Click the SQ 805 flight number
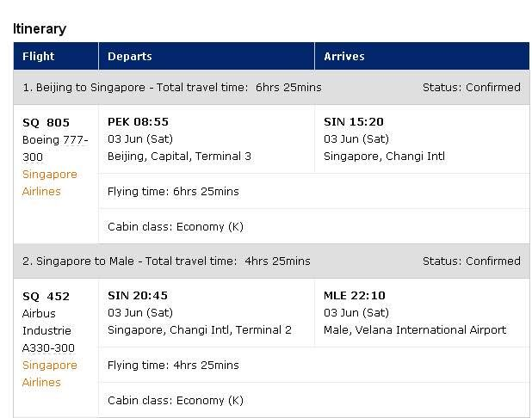The image size is (532, 418). [x=46, y=122]
